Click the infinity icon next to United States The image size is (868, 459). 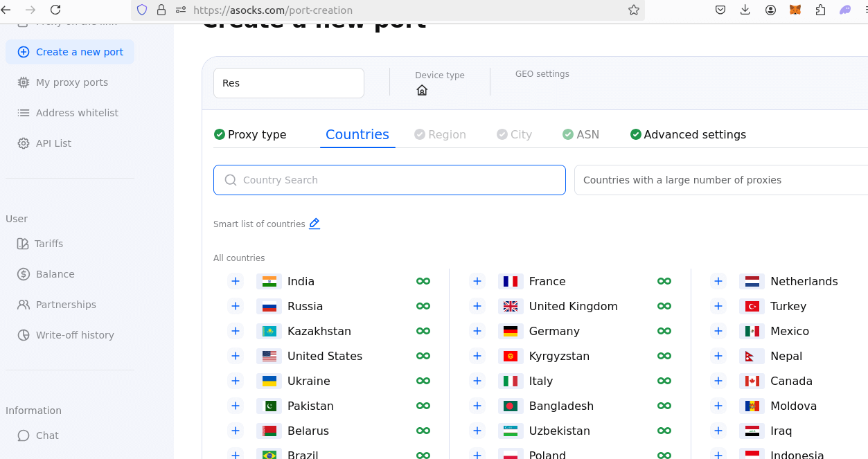coord(423,356)
